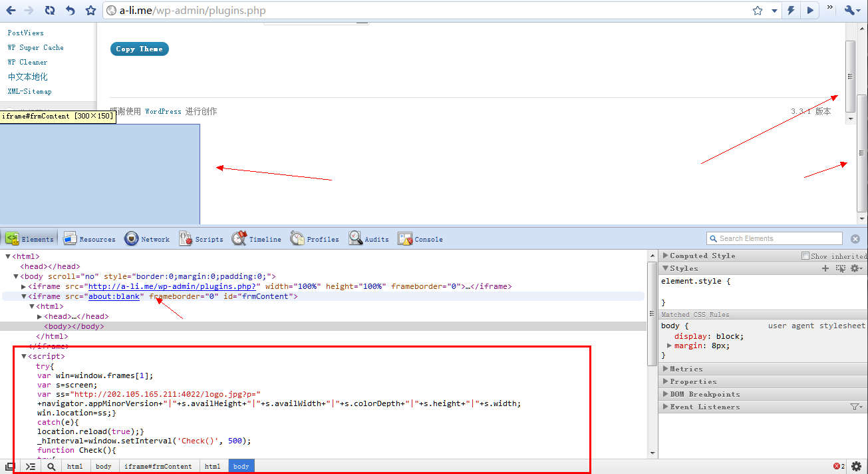Image resolution: width=868 pixels, height=474 pixels.
Task: Expand the plugins.php iframe node
Action: (24, 286)
